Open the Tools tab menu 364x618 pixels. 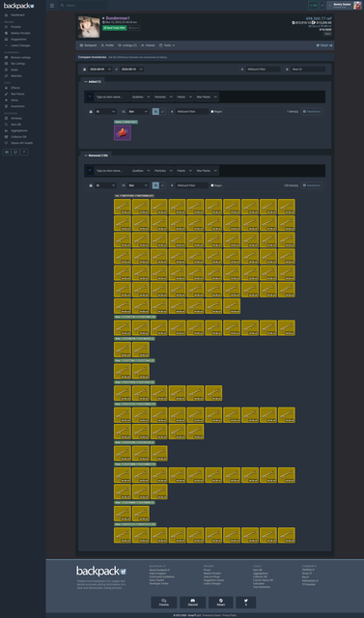167,45
